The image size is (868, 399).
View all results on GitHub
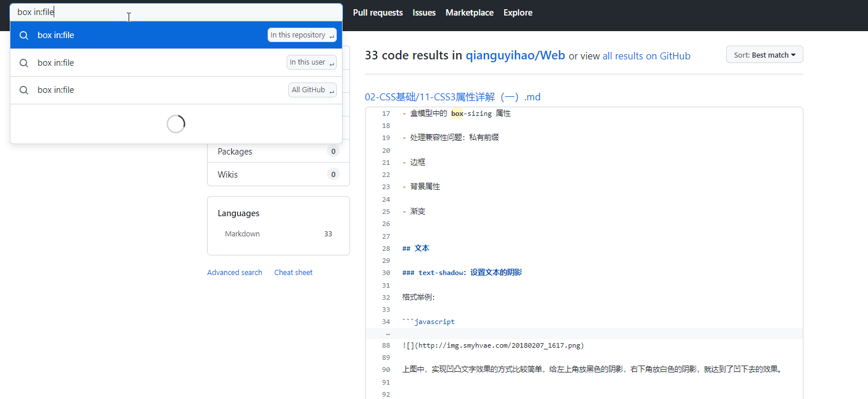tap(646, 56)
